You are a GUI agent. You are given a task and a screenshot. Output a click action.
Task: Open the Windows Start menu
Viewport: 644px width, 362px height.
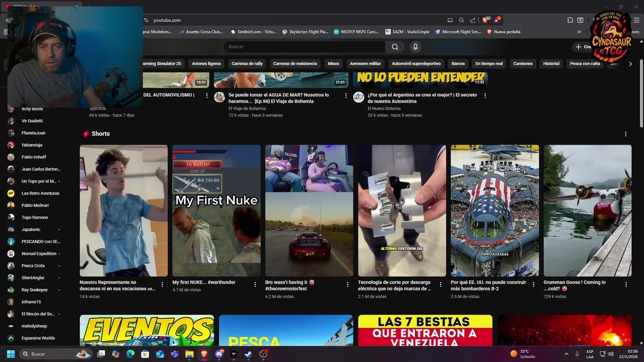[11, 354]
